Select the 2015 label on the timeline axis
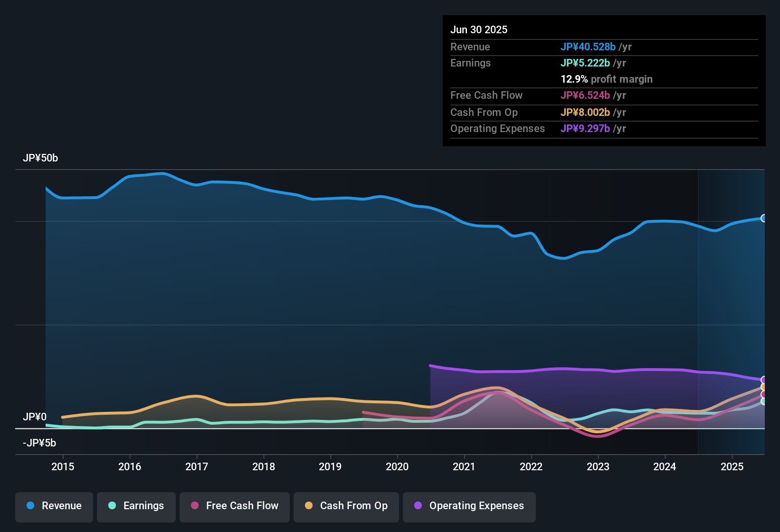Viewport: 780px width, 532px height. point(63,467)
